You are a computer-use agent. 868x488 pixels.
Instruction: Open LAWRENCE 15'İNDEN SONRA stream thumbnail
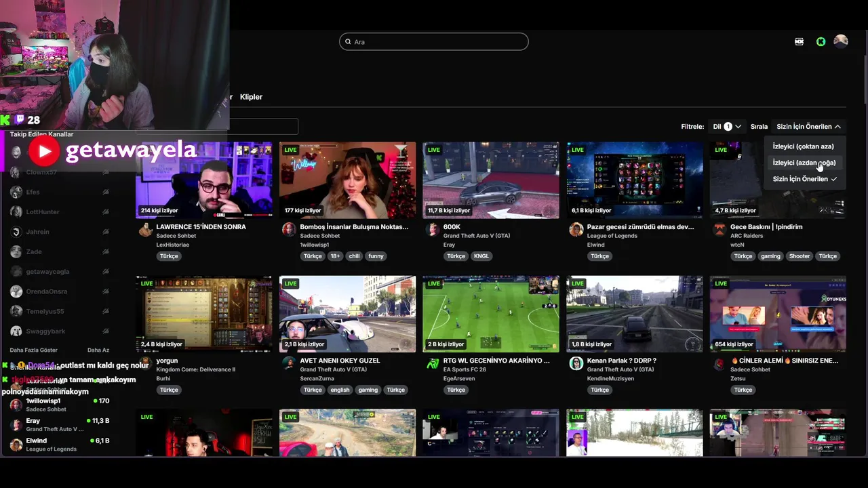204,180
